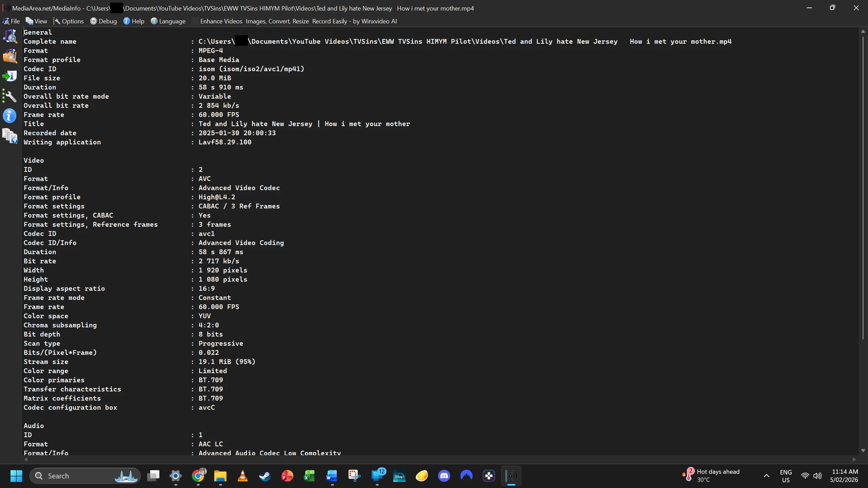Click the Open File sidebar icon
This screenshot has height=488, width=868.
[10, 36]
